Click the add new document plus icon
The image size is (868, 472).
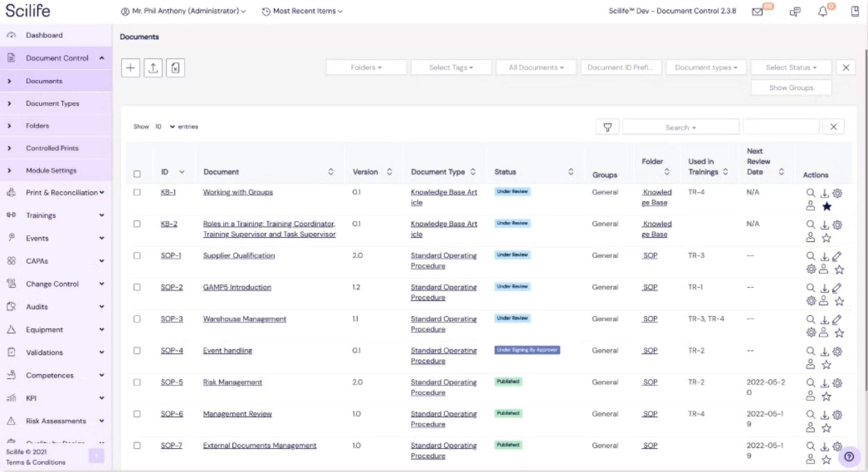(x=131, y=67)
